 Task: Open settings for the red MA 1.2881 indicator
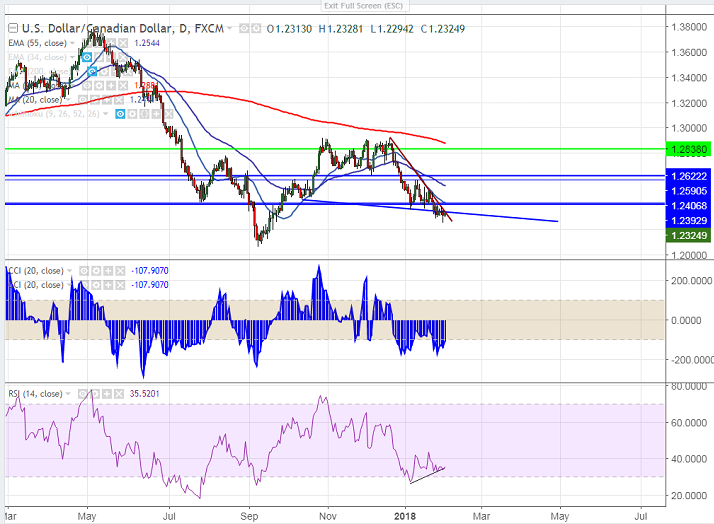[x=98, y=86]
